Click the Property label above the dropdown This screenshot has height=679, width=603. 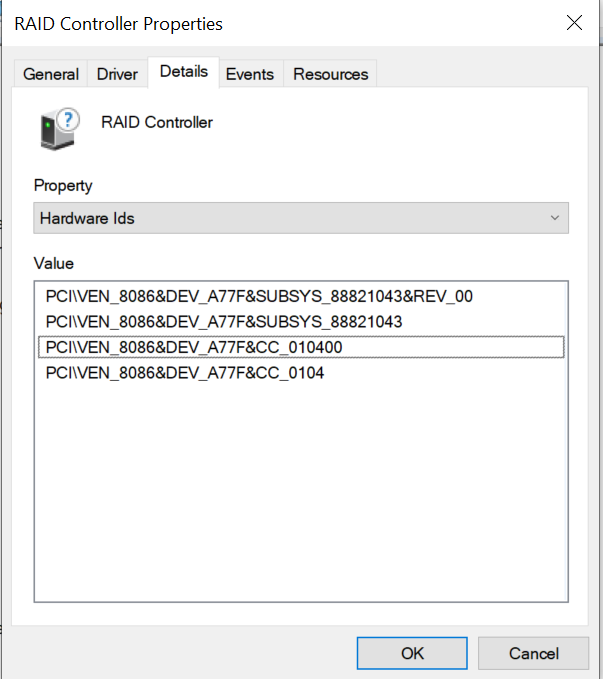[63, 186]
